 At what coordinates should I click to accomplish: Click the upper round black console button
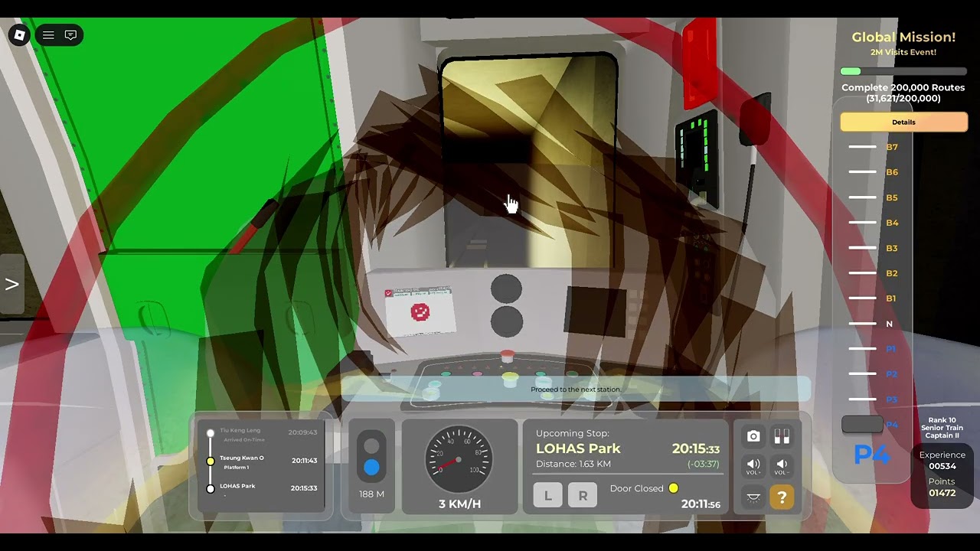tap(506, 290)
